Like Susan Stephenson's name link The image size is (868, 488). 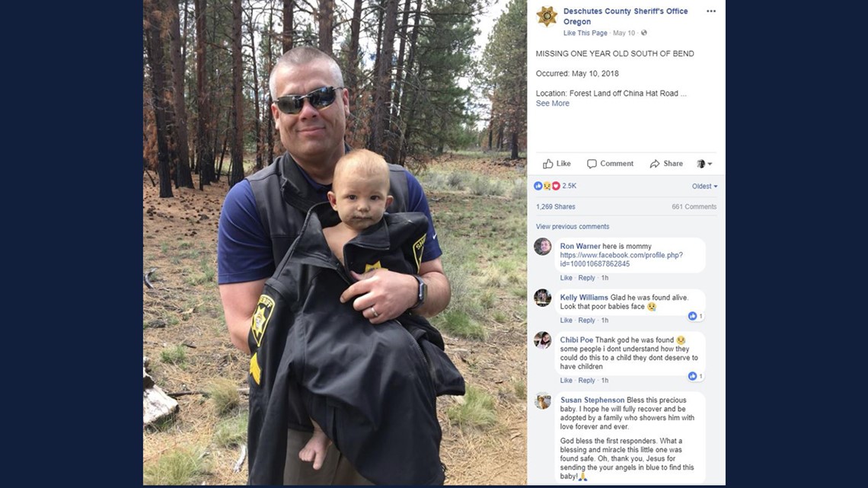pyautogui.click(x=592, y=400)
